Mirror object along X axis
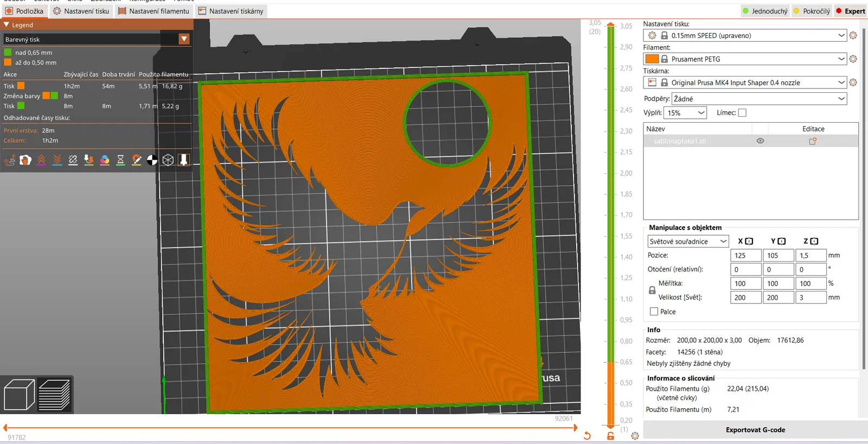Screen dimensions: 868x444 pyautogui.click(x=749, y=241)
